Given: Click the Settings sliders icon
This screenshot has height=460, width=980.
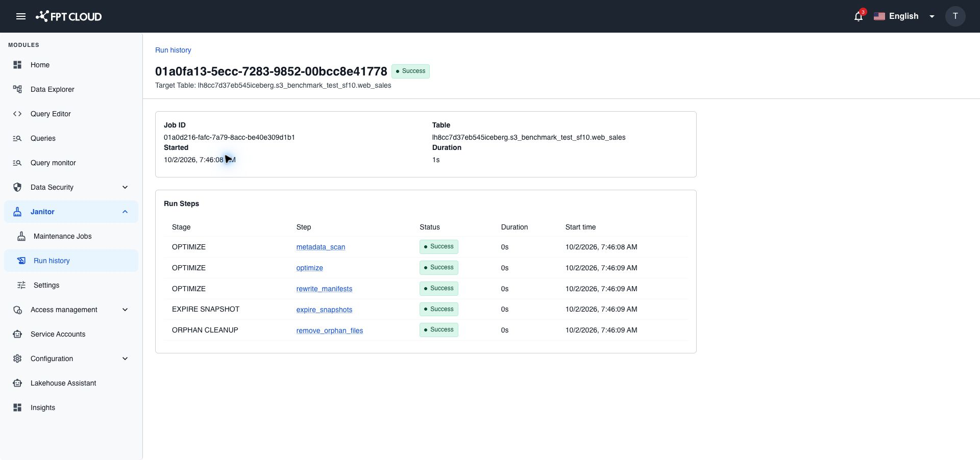Looking at the screenshot, I should pos(21,285).
